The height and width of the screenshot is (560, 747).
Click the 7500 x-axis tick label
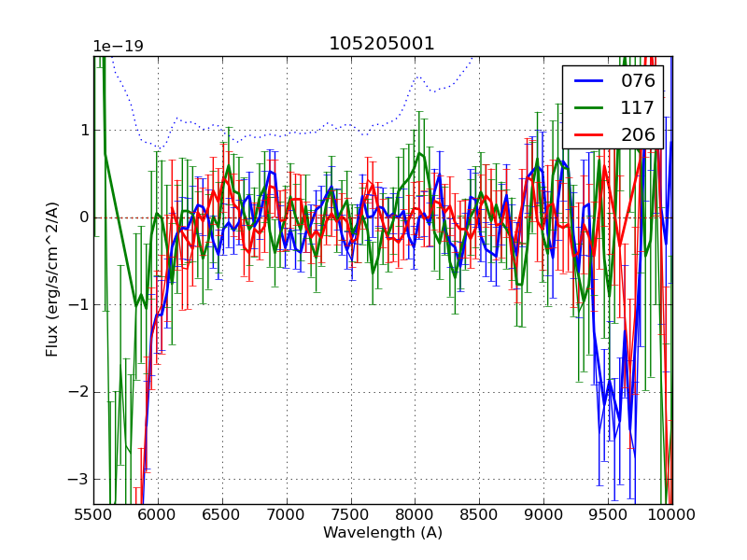click(351, 514)
